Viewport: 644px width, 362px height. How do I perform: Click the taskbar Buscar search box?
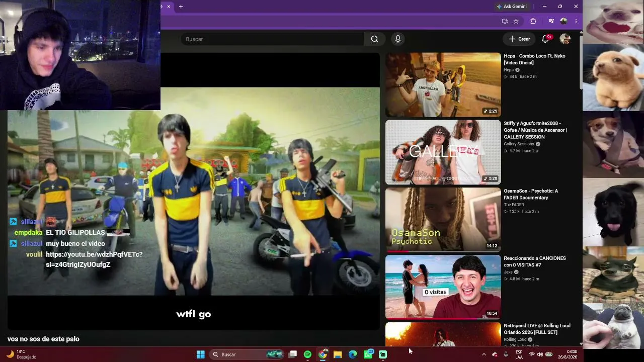[x=247, y=354]
